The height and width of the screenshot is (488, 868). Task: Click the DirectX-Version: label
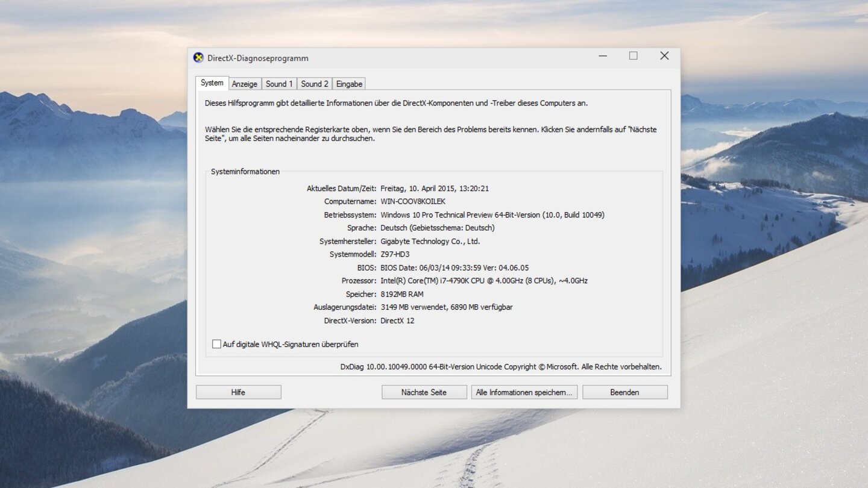[x=351, y=321]
